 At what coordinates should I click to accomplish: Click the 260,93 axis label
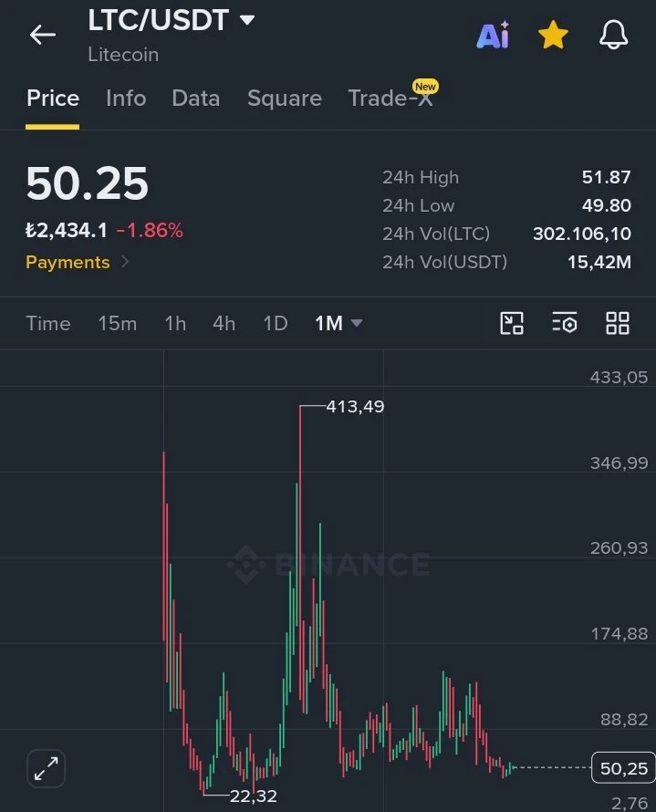tap(620, 548)
